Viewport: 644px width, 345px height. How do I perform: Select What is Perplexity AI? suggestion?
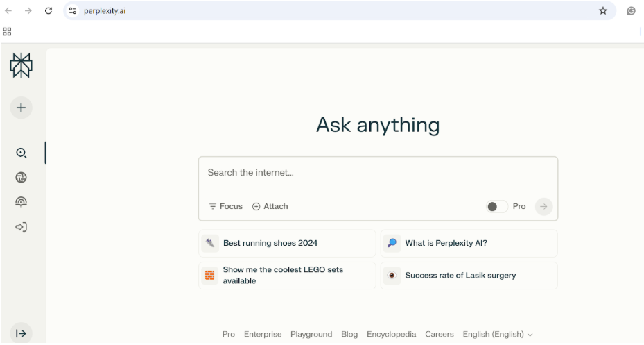469,244
